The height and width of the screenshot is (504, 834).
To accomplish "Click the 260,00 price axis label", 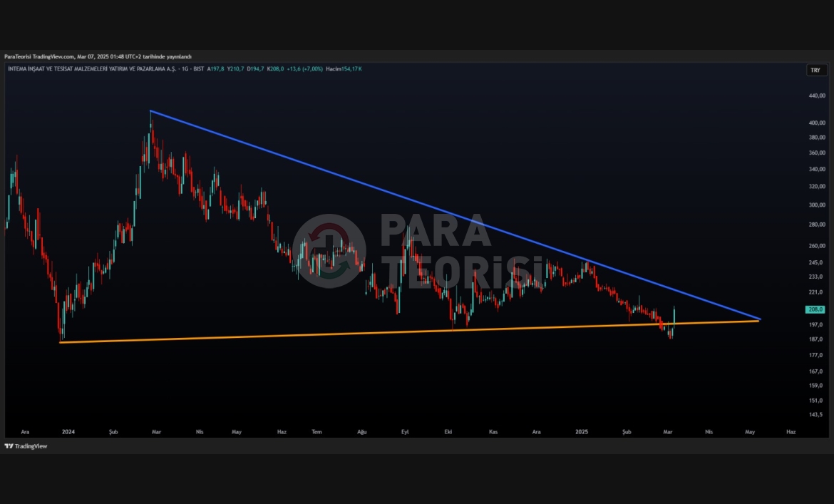I will (817, 246).
